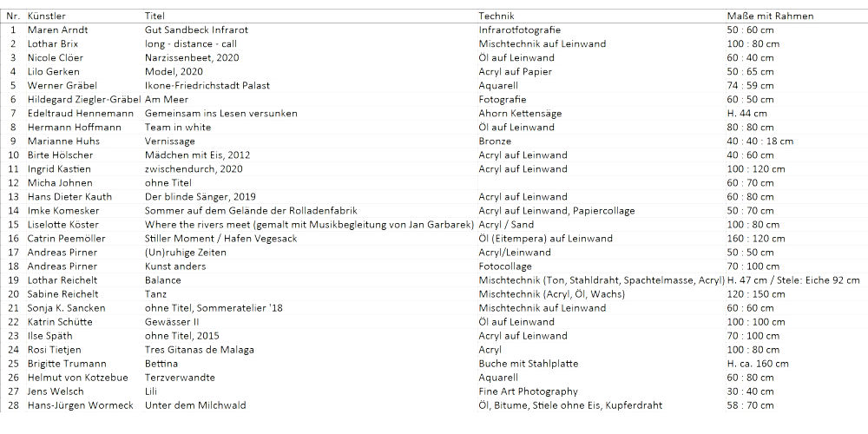
Task: Select the title cell Gut Sandbeck Infrarot
Action: 196,30
